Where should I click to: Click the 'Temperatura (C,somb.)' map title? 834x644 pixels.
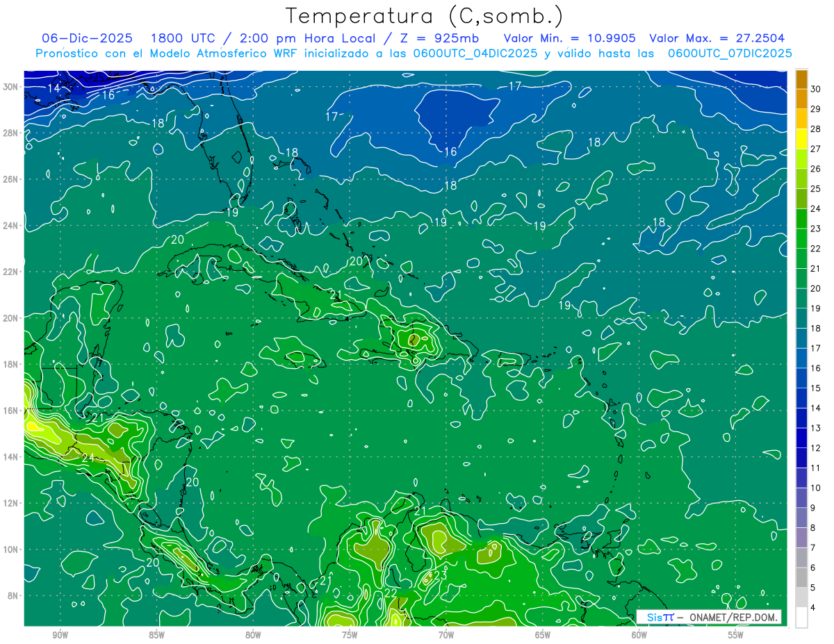point(425,16)
